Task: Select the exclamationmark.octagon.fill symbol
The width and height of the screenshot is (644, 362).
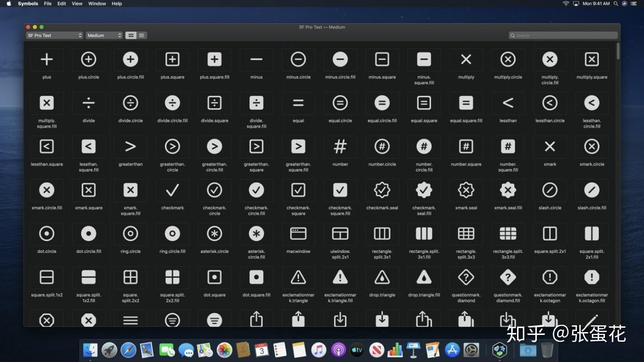Action: [592, 277]
